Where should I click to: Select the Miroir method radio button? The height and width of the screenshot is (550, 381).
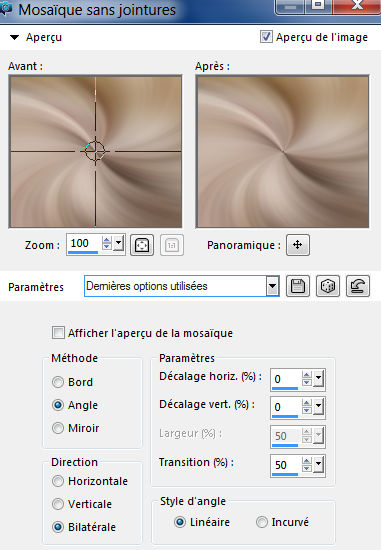[x=58, y=428]
